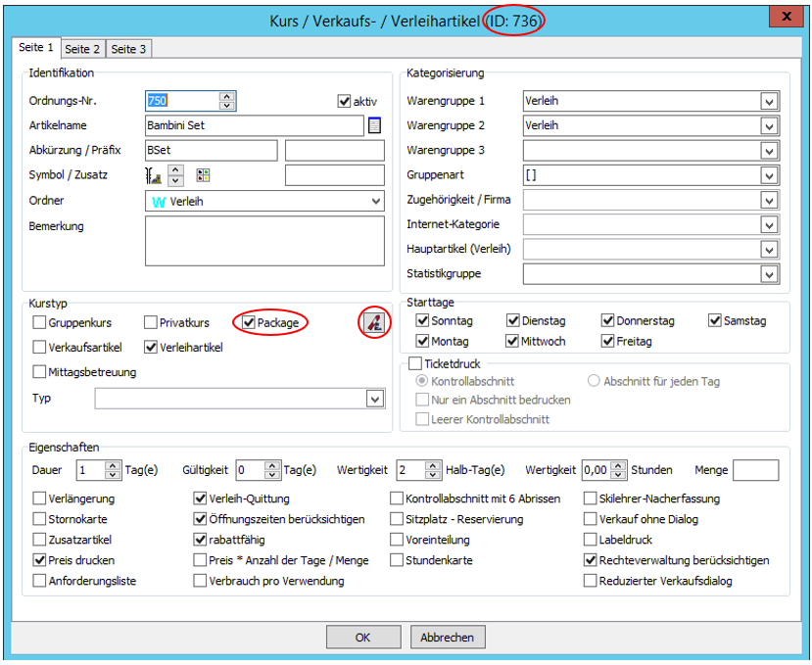Viewport: 812px width, 665px height.
Task: Expand the Zugehörigkeit / Firma dropdown
Action: [x=769, y=200]
